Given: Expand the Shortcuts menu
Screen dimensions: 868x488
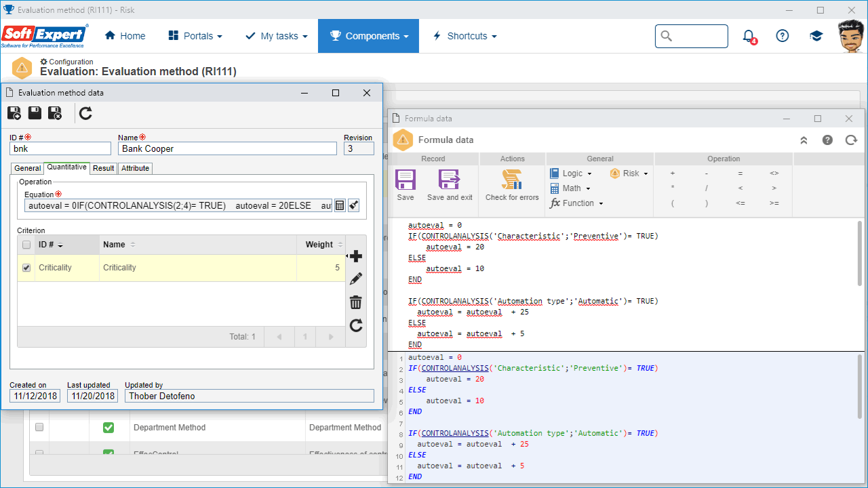Looking at the screenshot, I should [465, 36].
